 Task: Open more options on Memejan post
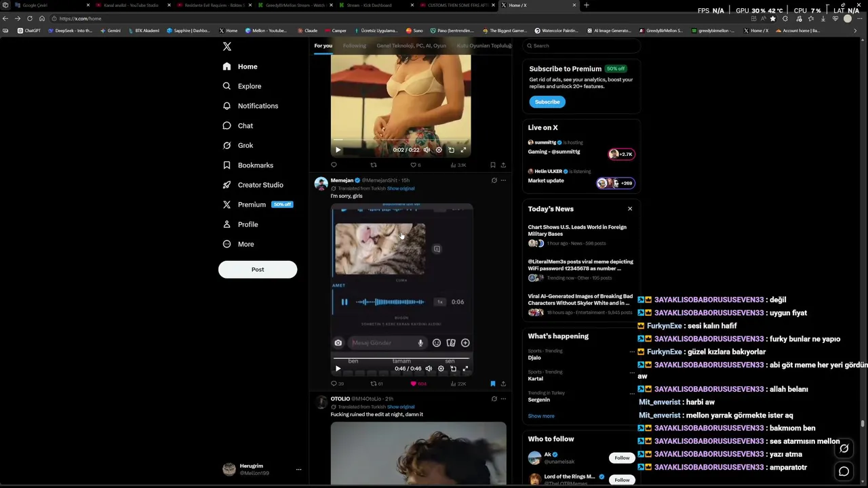[503, 180]
